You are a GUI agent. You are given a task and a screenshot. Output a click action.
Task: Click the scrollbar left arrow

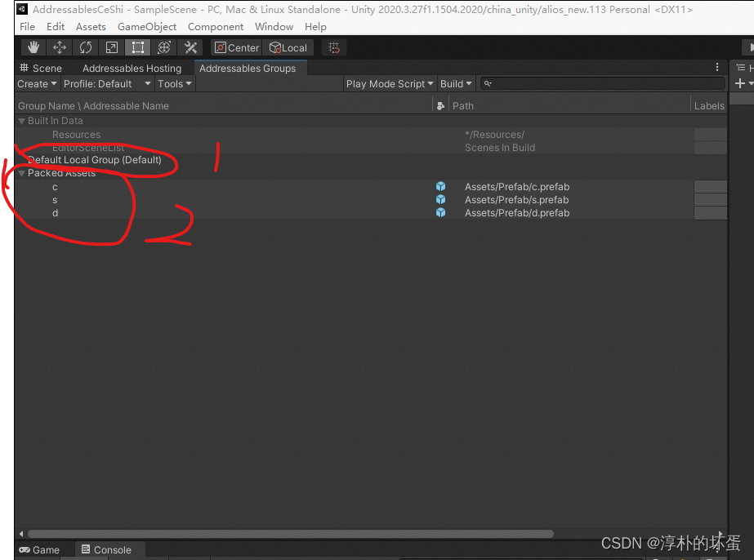coord(20,534)
